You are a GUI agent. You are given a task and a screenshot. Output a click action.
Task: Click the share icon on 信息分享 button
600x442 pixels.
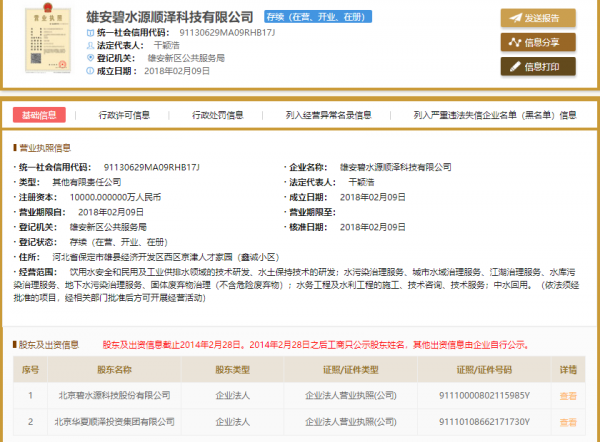[515, 42]
